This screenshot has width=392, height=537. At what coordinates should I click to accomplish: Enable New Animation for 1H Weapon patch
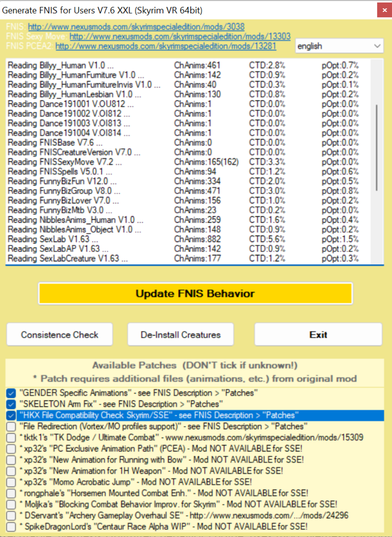click(11, 471)
